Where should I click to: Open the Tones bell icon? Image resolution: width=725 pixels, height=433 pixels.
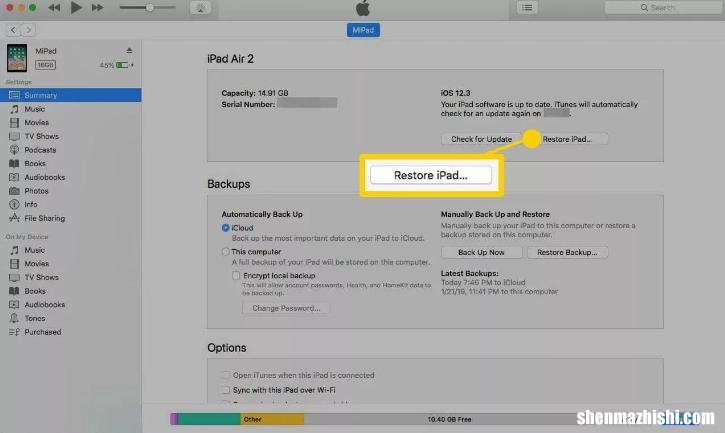tap(14, 318)
